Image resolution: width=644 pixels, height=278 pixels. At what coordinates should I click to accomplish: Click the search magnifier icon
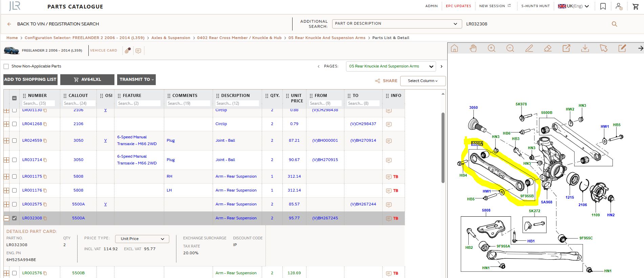point(614,24)
